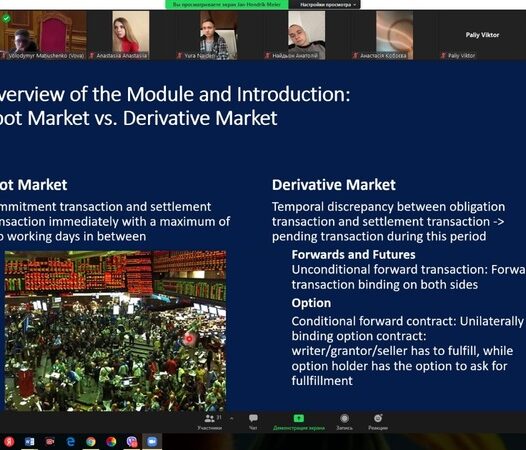Viewport: 526px width, 450px height.
Task: Click the muted mic icon by Анастасія's name label
Action: click(x=355, y=56)
